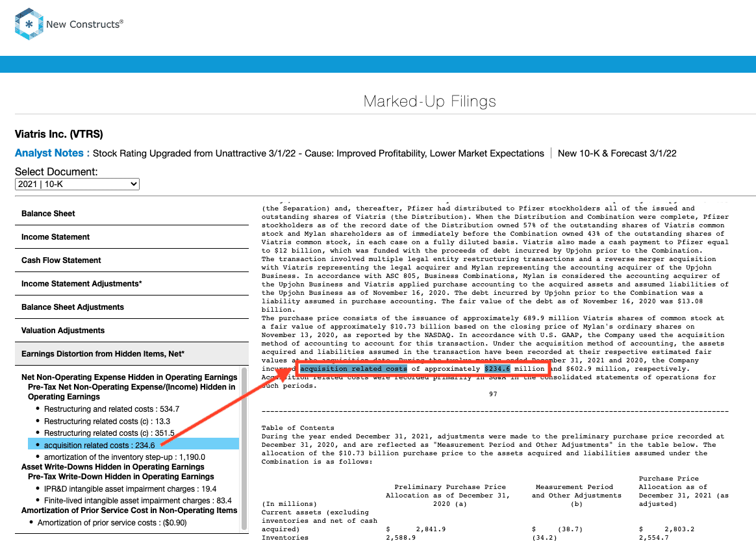Click the highlighted $234.6 value in the filing
756x541 pixels.
tap(497, 369)
